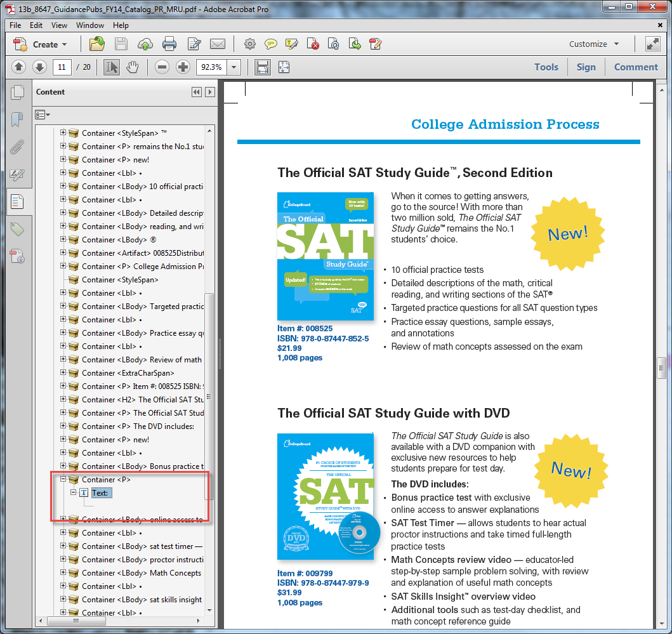Switch to the Comment pane

coord(635,67)
